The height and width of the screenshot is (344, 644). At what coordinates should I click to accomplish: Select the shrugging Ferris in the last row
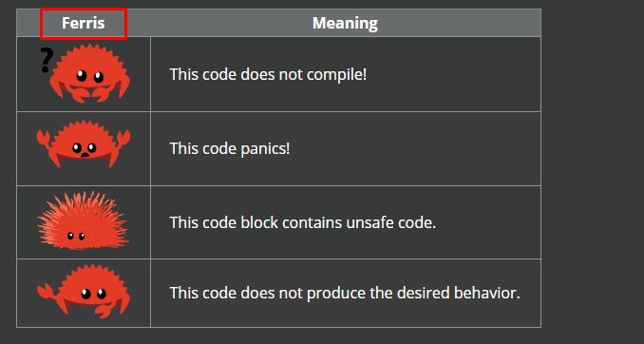[x=84, y=292]
